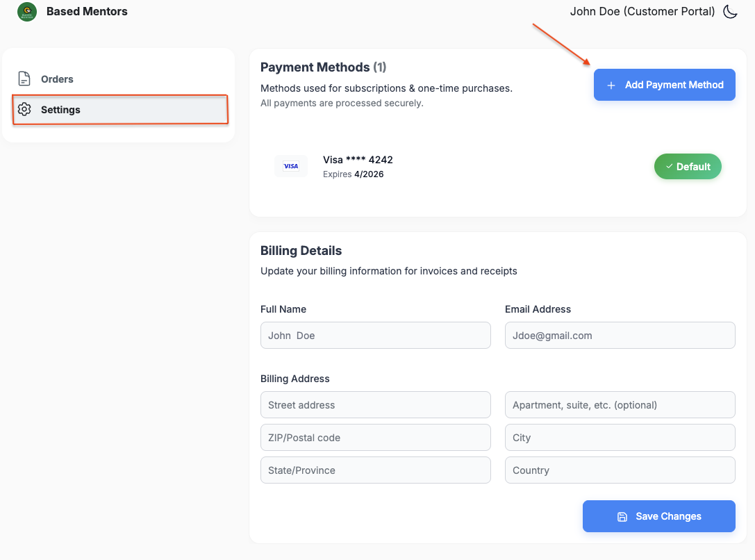Add a new payment method
755x560 pixels.
pos(664,85)
